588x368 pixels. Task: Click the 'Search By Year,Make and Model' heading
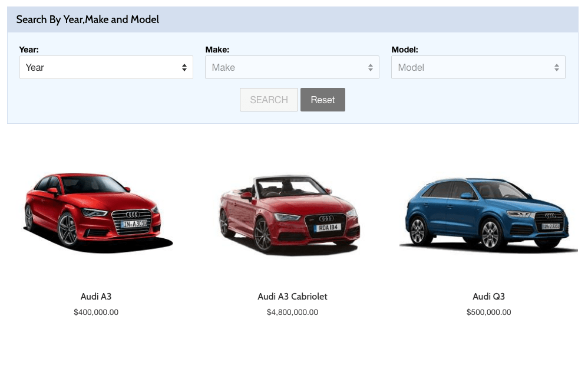[87, 19]
